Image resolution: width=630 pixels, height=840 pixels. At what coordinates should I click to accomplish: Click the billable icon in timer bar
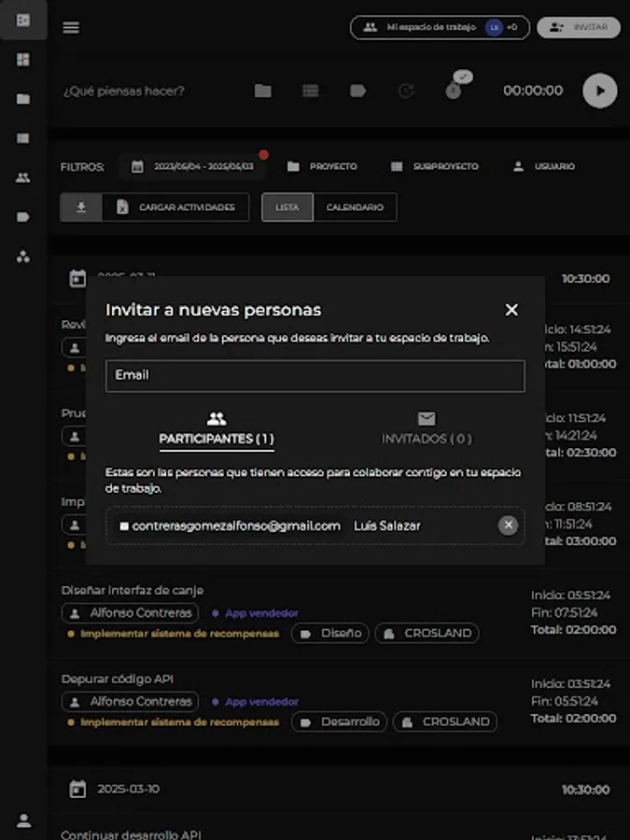click(454, 91)
